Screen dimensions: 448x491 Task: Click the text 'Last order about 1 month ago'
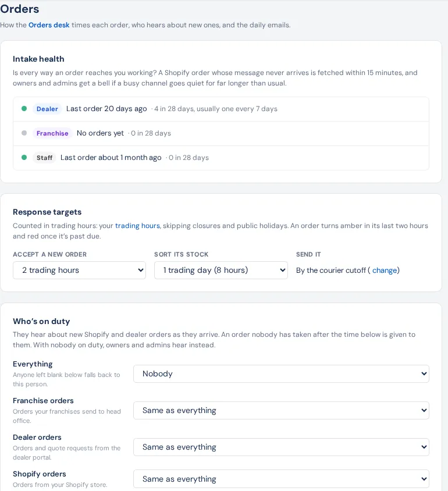[x=111, y=158]
